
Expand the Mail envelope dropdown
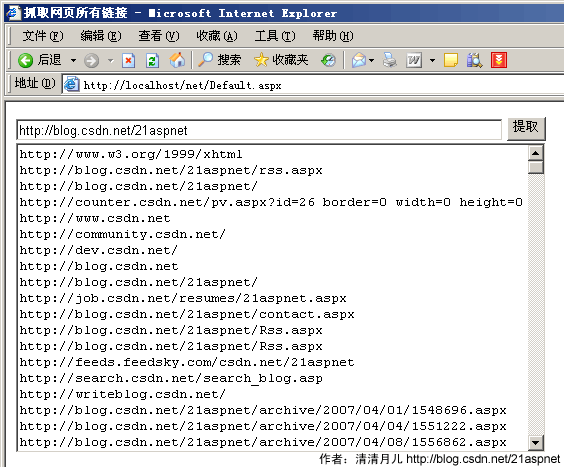371,60
